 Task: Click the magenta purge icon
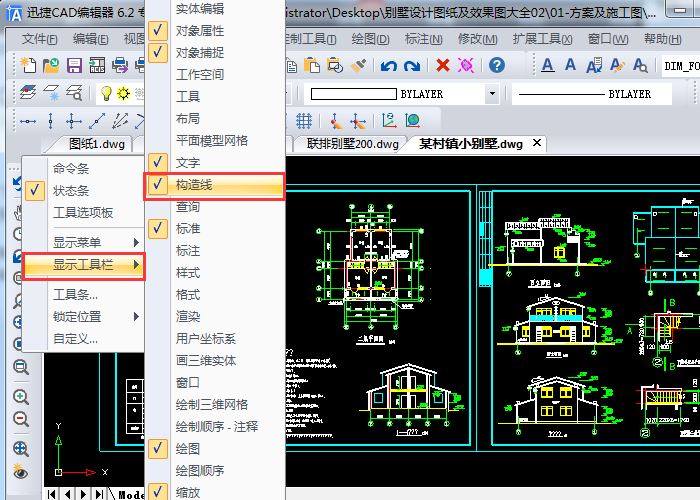(x=466, y=66)
